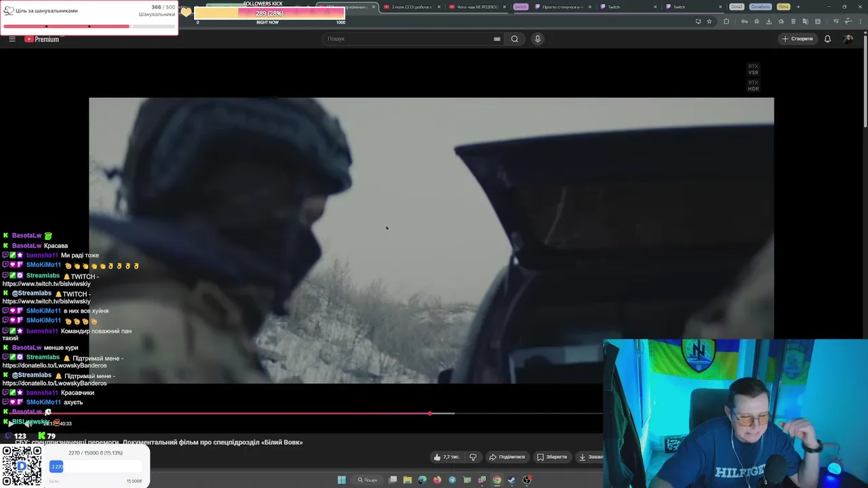Close the «3 полк ССО» tab

439,7
